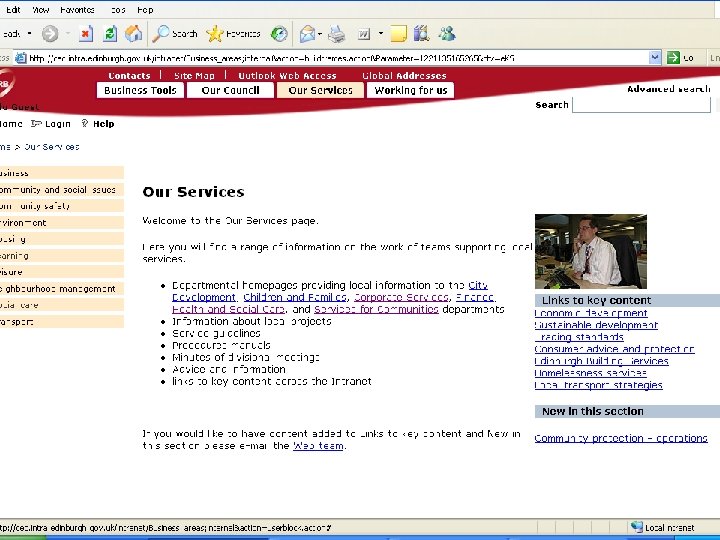The width and height of the screenshot is (720, 540).
Task: Open the Mail envelope icon
Action: pos(307,34)
